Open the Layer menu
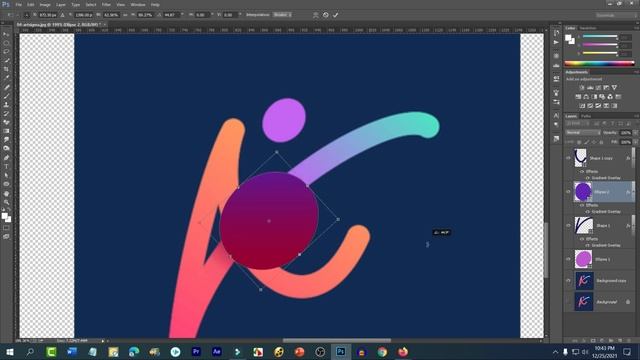 [x=61, y=4]
